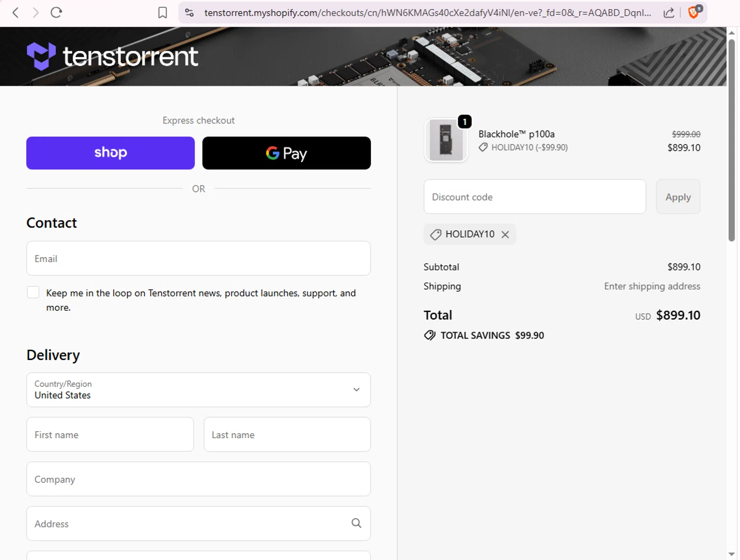740x560 pixels.
Task: Click the page vertical scrollbar thumb
Action: (x=732, y=141)
